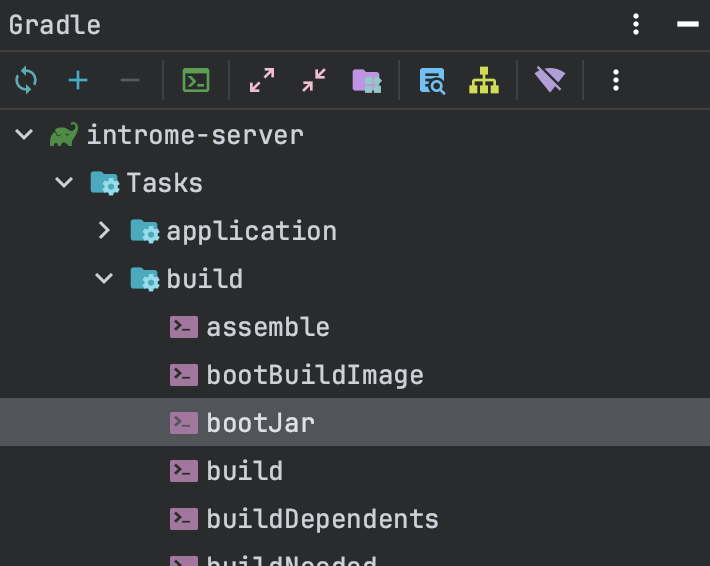This screenshot has height=566, width=710.
Task: Select the buildDependents task
Action: click(322, 519)
